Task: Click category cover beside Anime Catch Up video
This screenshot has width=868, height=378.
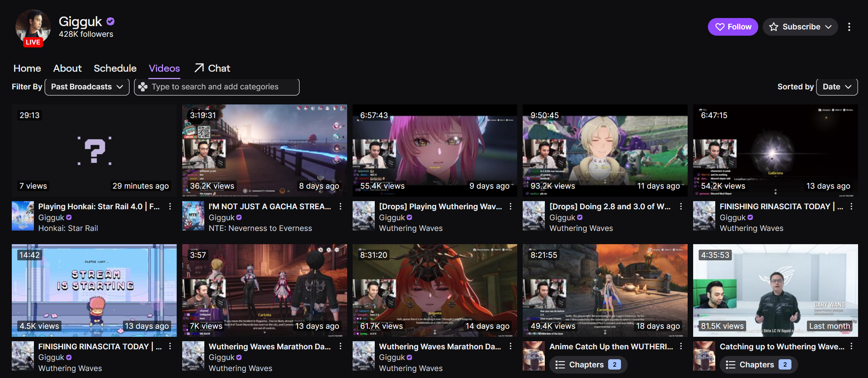Action: [x=534, y=356]
